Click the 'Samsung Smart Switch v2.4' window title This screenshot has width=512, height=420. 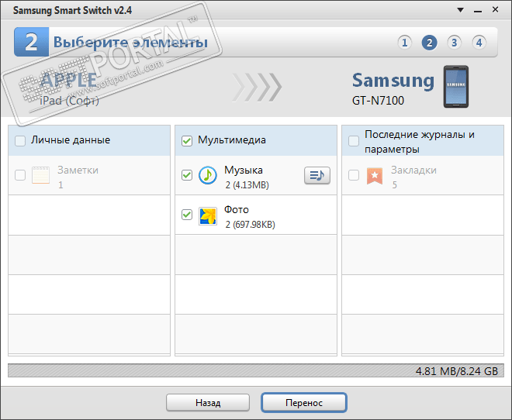pyautogui.click(x=72, y=10)
